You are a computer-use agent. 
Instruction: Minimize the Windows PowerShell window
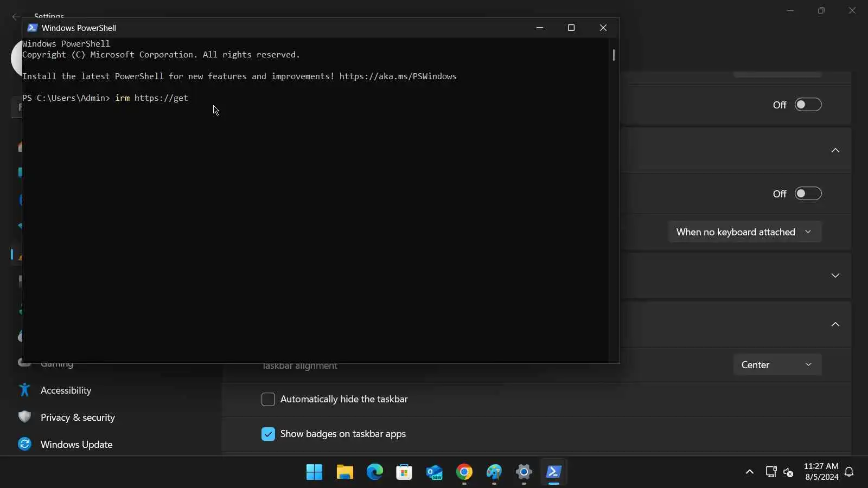point(540,28)
